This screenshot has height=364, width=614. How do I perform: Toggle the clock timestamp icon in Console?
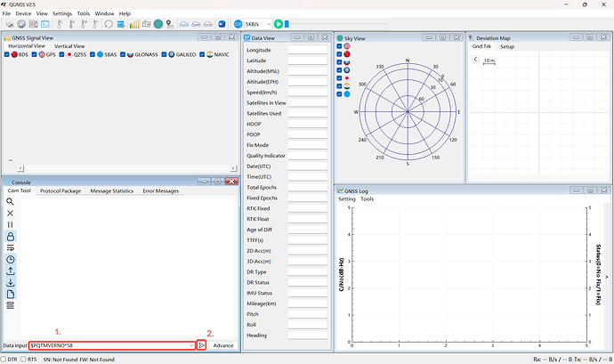tap(10, 259)
